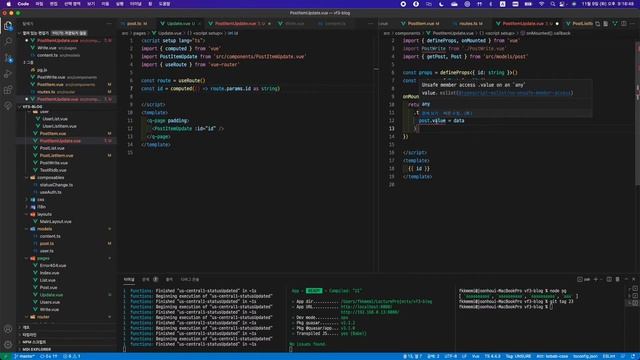Collapse the pages folder
Image resolution: width=640 pixels, height=360 pixels.
coord(27,258)
